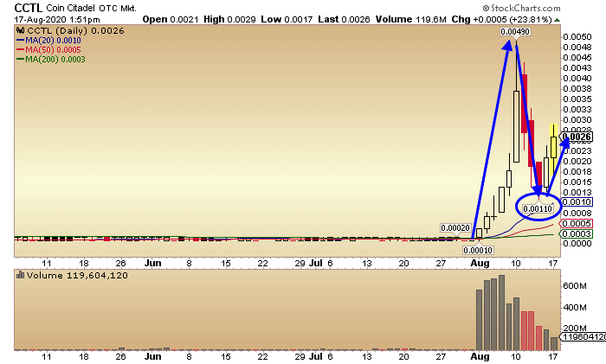Screen dimensions: 606x364
Task: Select the CCTL ticker symbol title
Action: [29, 8]
